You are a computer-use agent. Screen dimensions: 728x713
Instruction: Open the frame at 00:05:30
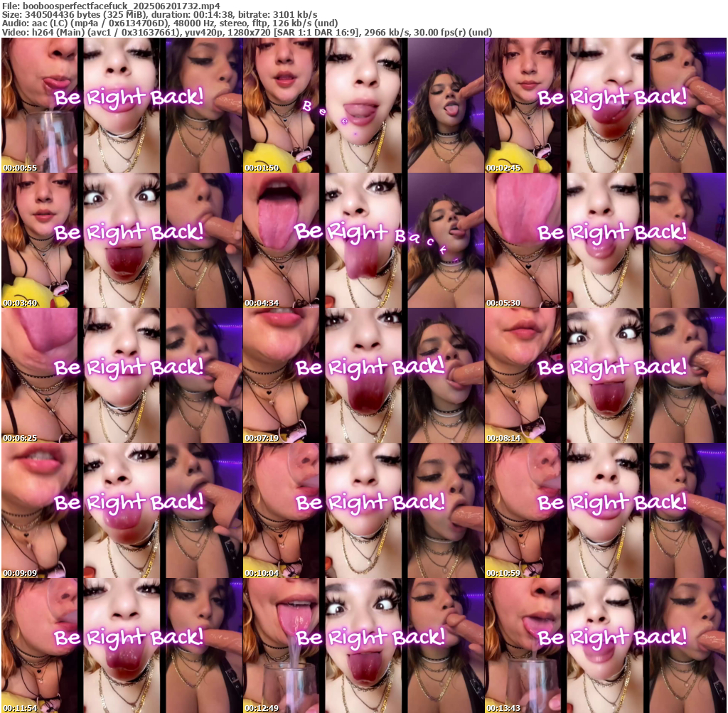coord(605,240)
